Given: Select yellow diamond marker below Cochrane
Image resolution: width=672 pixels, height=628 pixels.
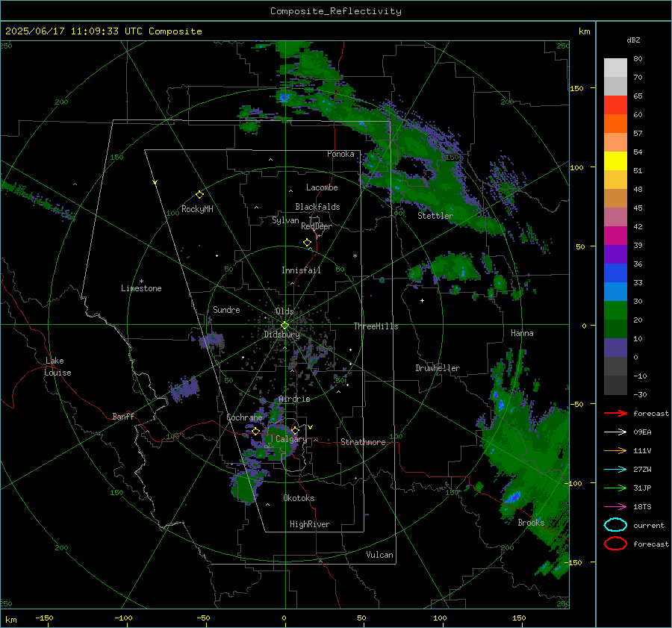Looking at the screenshot, I should pos(255,432).
